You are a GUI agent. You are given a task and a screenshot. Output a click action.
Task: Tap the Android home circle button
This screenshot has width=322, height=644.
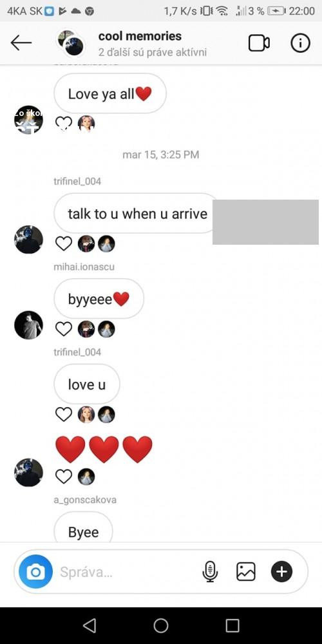tap(161, 625)
